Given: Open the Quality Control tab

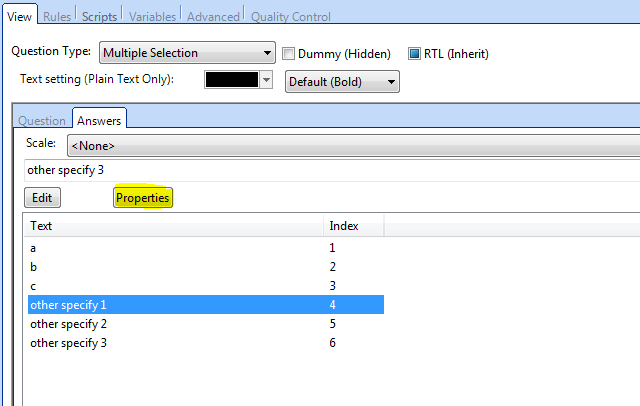Looking at the screenshot, I should (291, 16).
